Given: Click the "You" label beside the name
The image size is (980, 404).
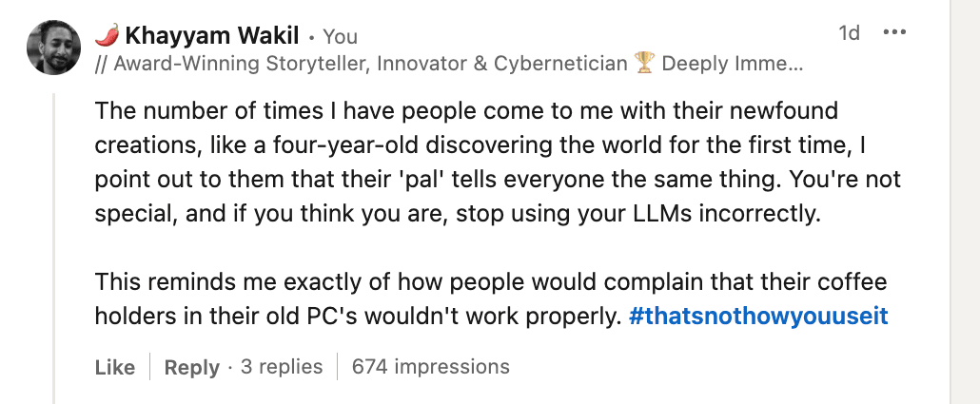Looking at the screenshot, I should click(340, 37).
